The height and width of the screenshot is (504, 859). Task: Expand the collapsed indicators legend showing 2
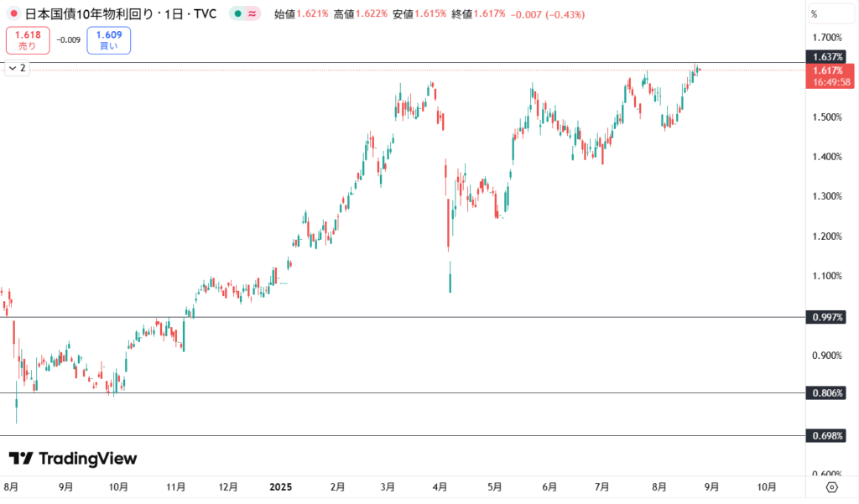[x=17, y=68]
